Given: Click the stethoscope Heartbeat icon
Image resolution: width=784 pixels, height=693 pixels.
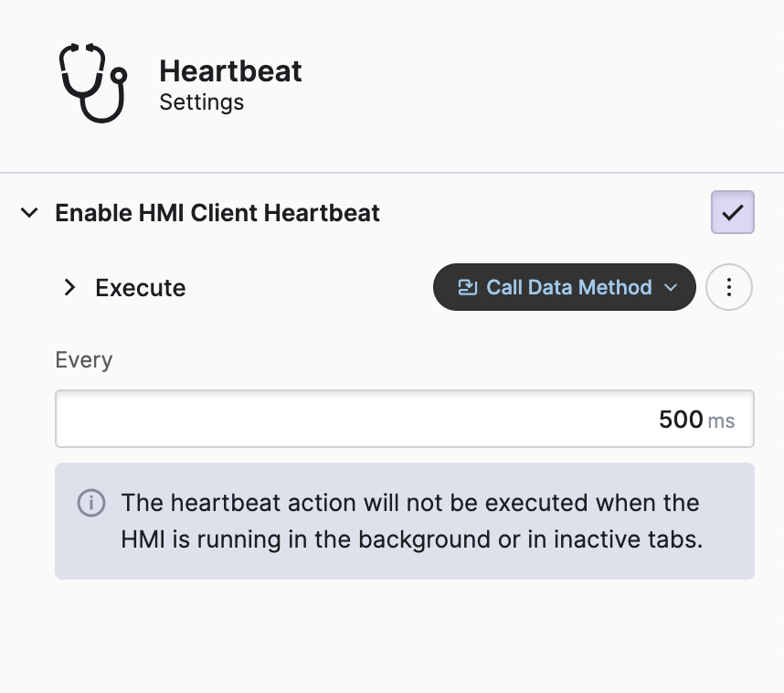Looking at the screenshot, I should tap(93, 82).
